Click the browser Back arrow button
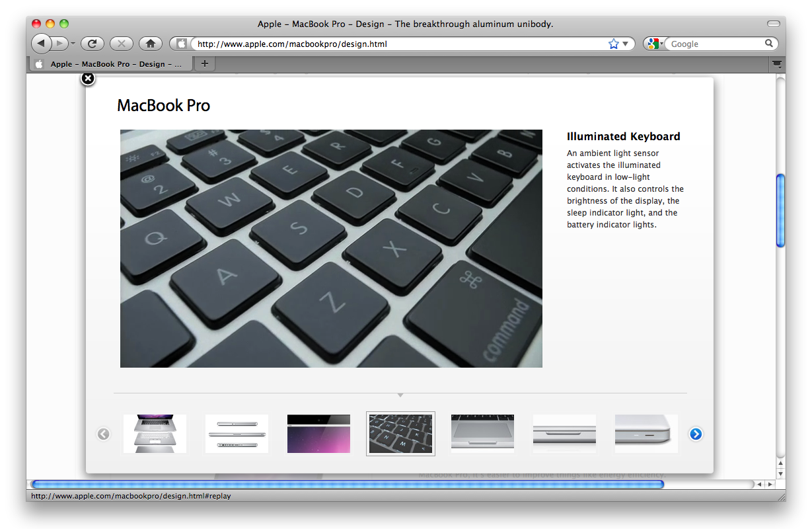 (x=41, y=44)
